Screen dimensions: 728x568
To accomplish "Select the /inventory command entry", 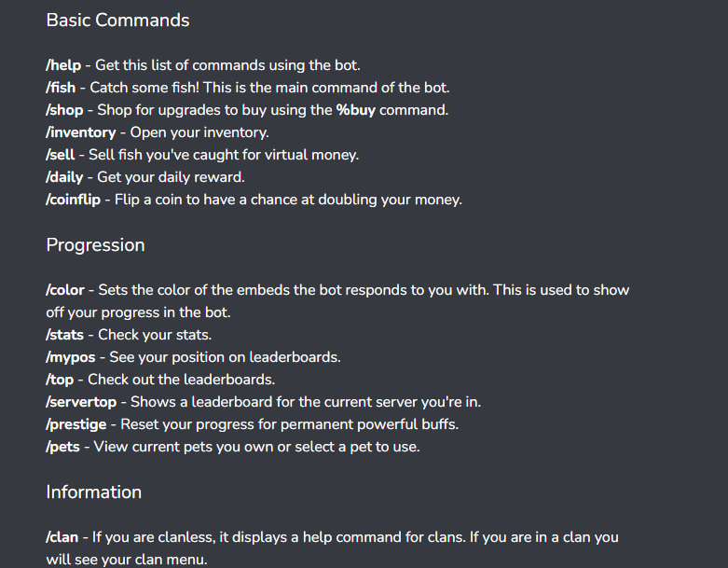I will click(x=81, y=132).
